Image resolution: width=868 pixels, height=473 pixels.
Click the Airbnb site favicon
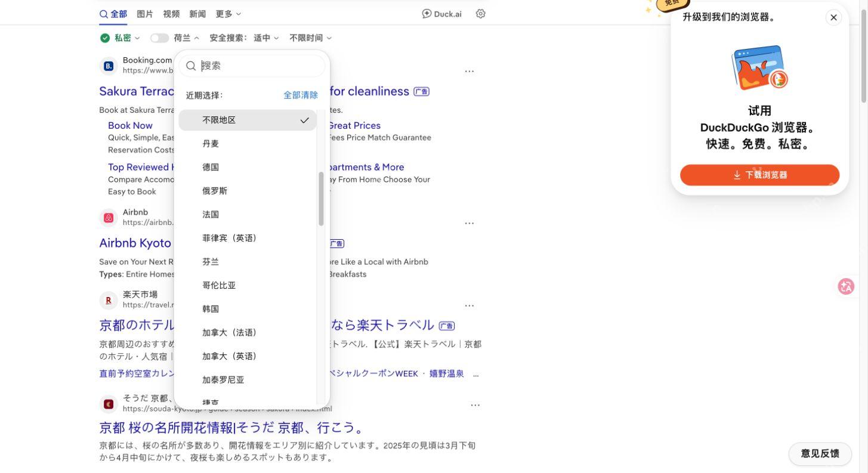109,218
